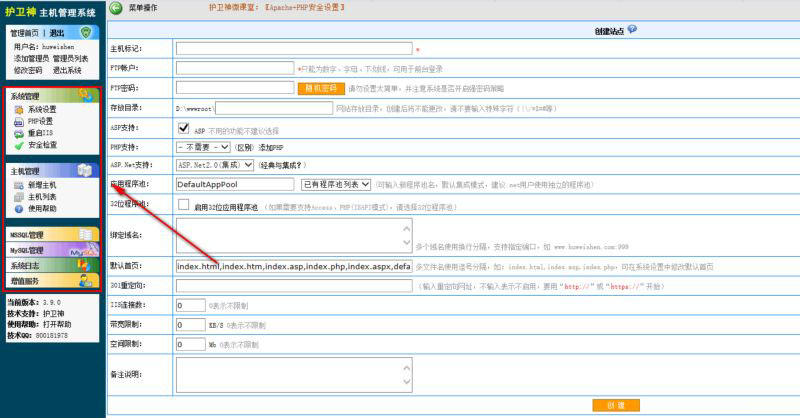Click the green back arrow icon
This screenshot has height=418, width=800.
pyautogui.click(x=116, y=8)
